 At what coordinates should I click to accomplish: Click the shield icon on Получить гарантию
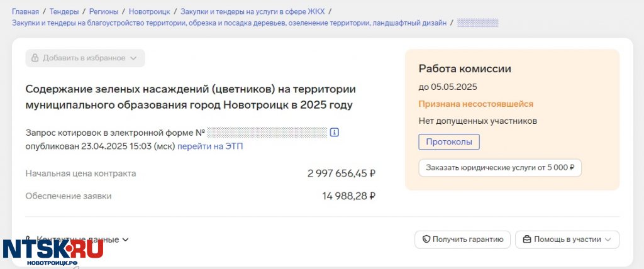pyautogui.click(x=426, y=239)
